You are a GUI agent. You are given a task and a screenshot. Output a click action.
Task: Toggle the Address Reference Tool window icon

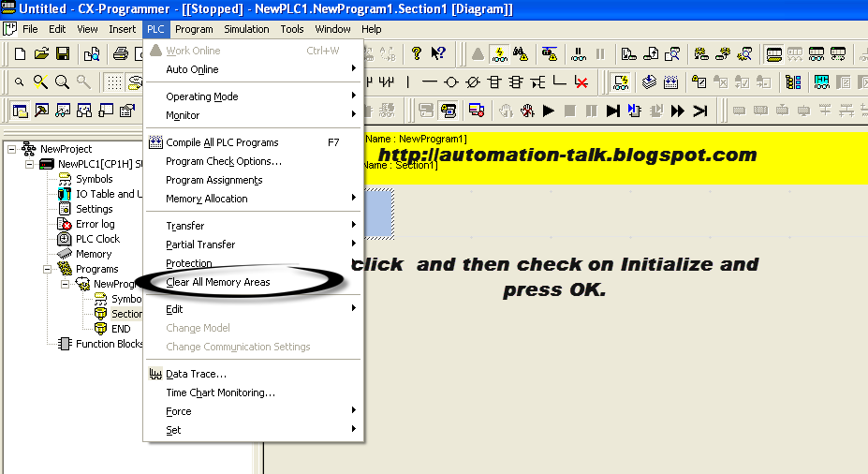[x=84, y=111]
